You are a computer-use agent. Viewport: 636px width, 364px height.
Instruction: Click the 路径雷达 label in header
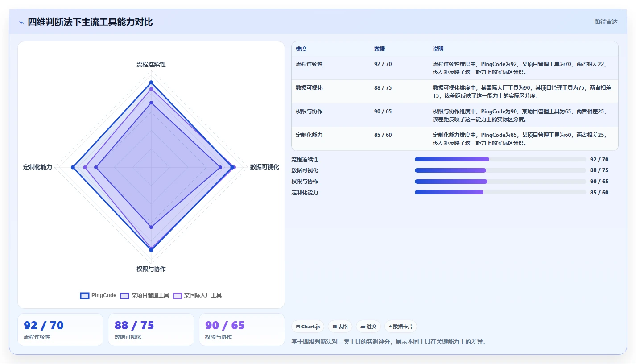(x=606, y=21)
